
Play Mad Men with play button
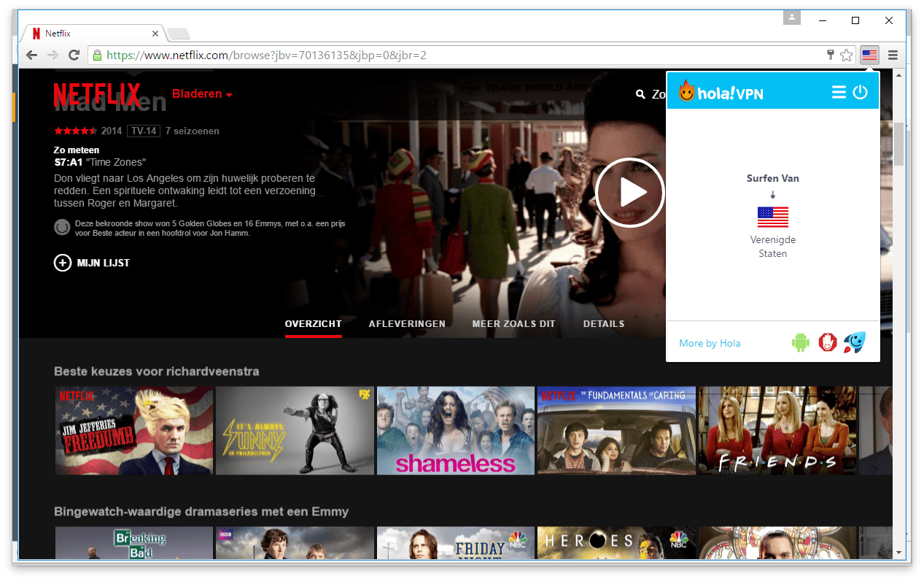(x=630, y=193)
